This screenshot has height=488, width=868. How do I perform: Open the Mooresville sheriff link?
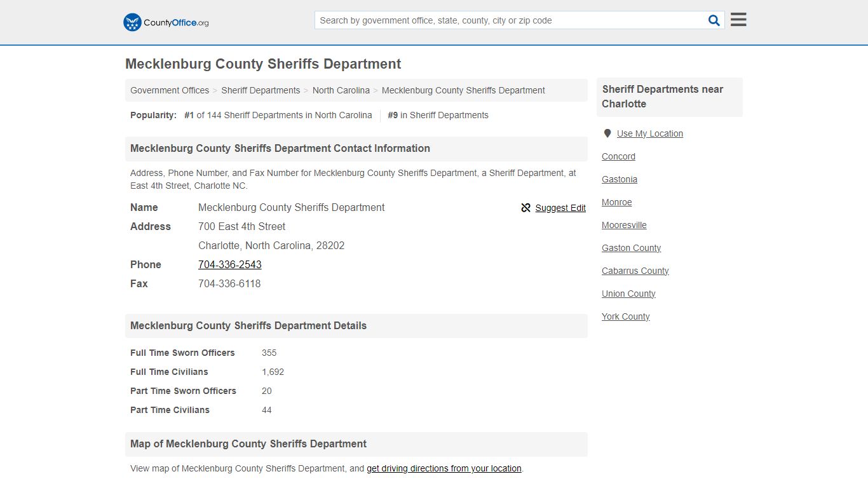[x=624, y=225]
